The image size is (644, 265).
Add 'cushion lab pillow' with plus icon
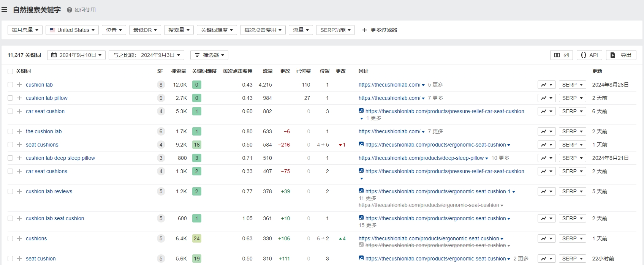[x=19, y=98]
